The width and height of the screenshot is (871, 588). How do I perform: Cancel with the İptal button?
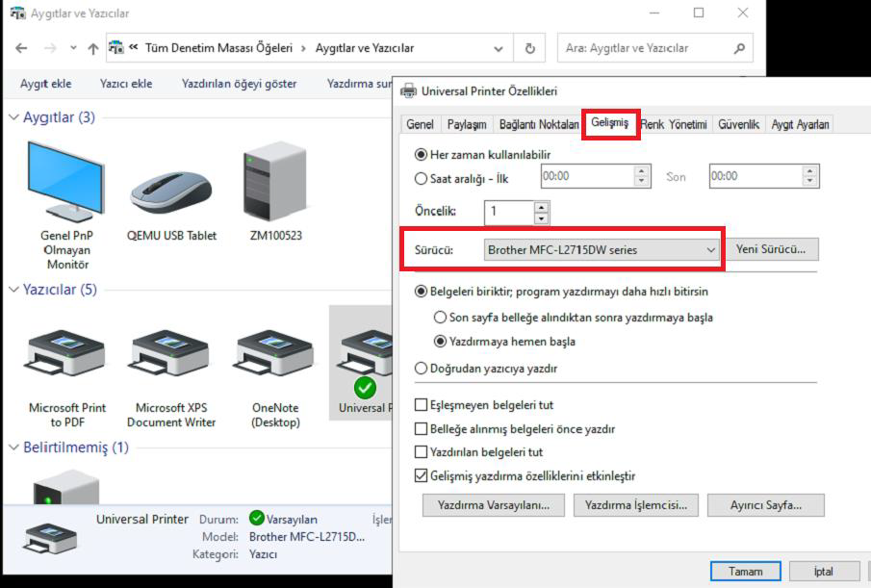[823, 572]
